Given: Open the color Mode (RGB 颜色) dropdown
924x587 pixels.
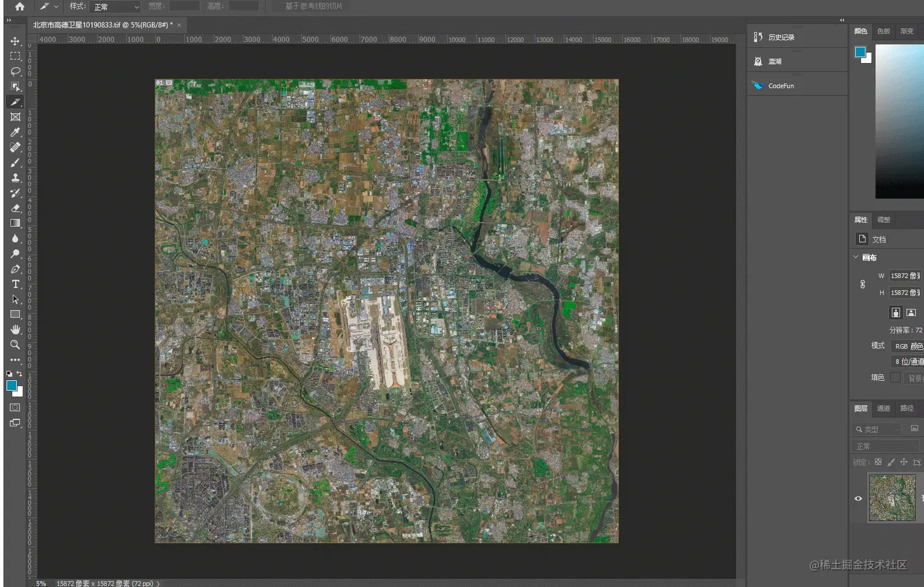Looking at the screenshot, I should [x=908, y=346].
